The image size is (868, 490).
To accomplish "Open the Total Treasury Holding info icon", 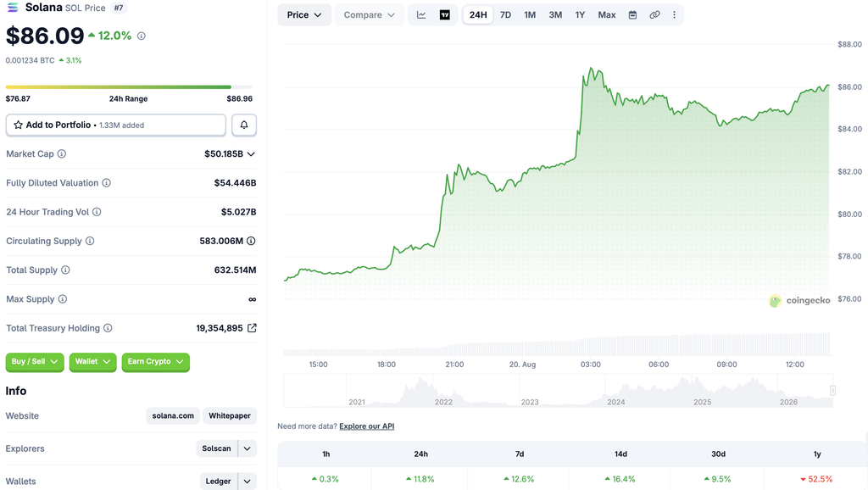I will click(x=108, y=328).
